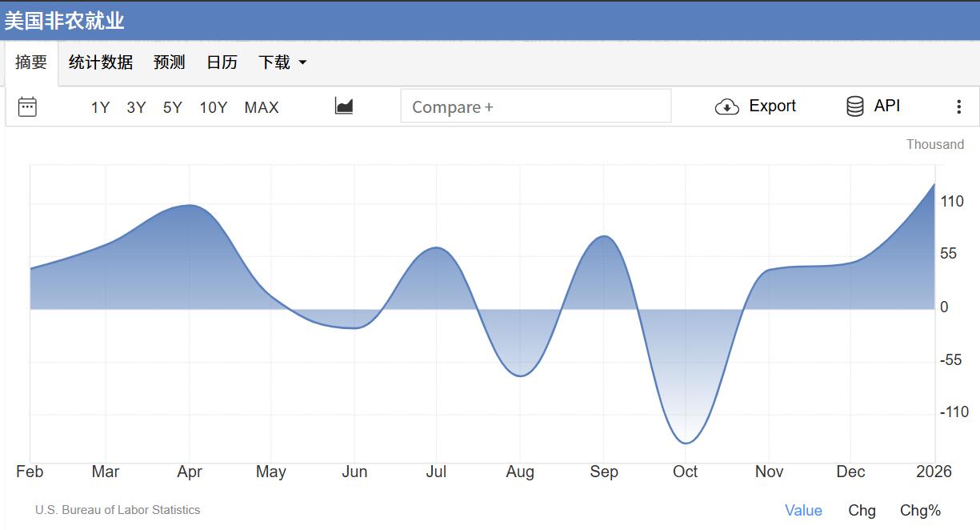
Task: Switch chart display to Chg
Action: coord(862,510)
